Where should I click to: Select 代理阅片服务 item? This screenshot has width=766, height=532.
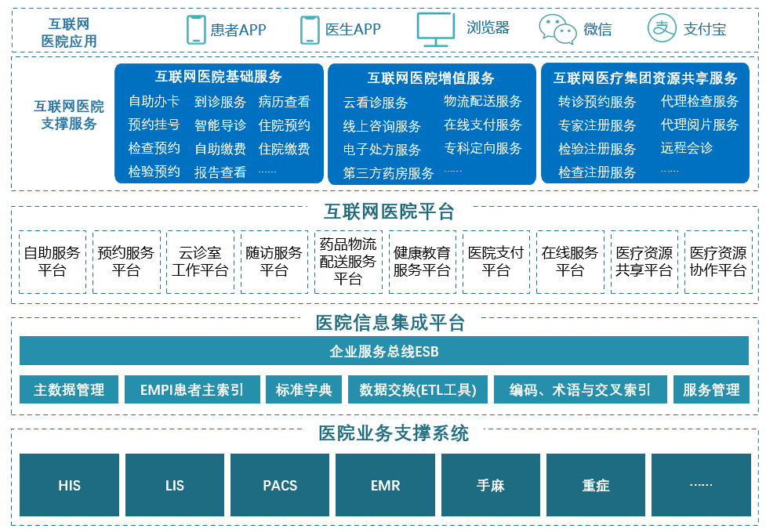click(x=699, y=125)
